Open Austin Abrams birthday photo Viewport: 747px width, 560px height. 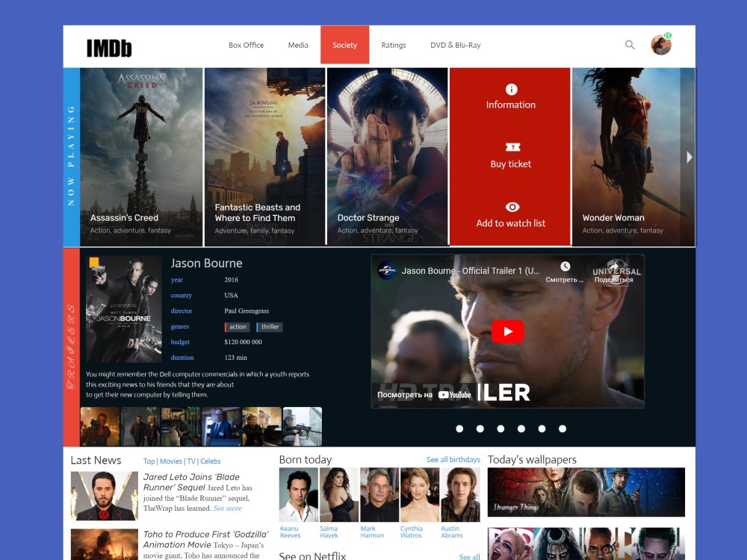461,494
